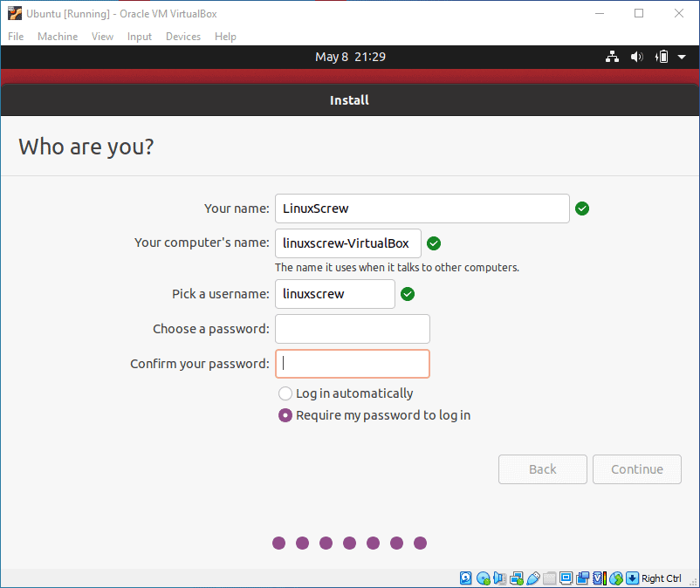This screenshot has width=700, height=588.
Task: Click the keyboard capture arrow icon
Action: point(632,578)
